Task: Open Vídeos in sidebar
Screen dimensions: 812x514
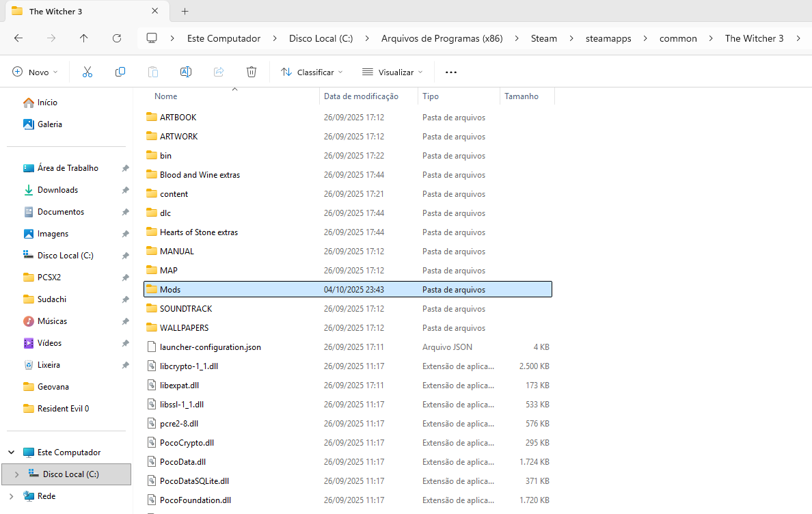Action: pos(42,343)
